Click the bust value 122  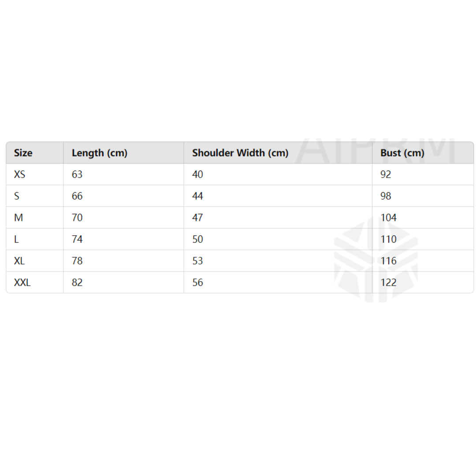click(x=388, y=283)
